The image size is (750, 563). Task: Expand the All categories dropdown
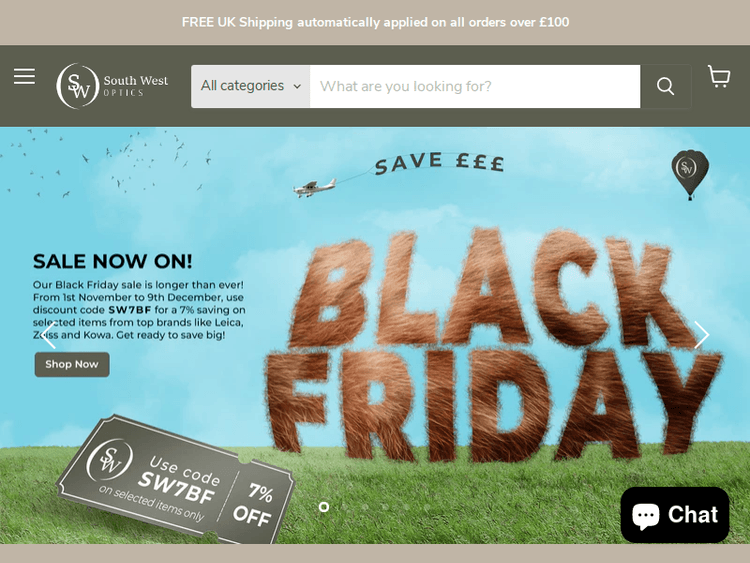pos(251,87)
